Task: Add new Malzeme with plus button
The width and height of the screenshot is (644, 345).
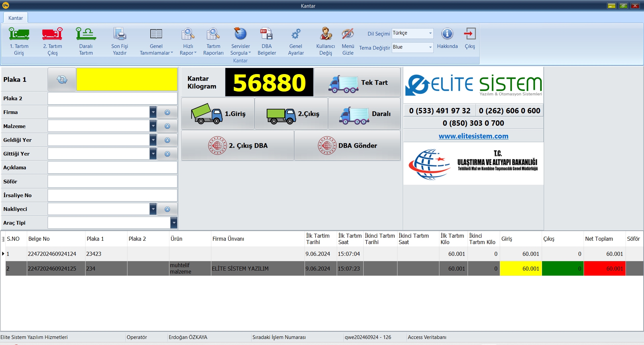Action: click(x=167, y=126)
